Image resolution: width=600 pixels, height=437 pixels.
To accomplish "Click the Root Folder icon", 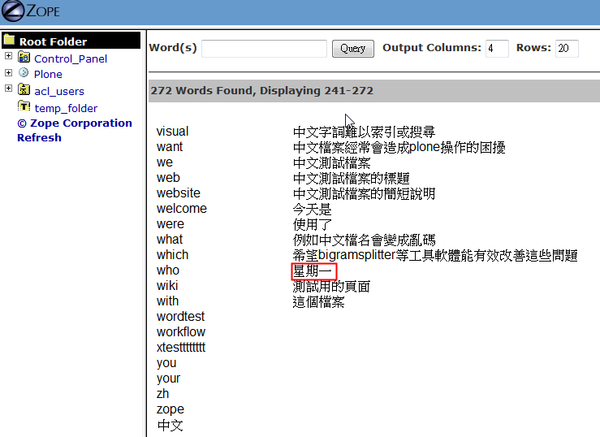I will [9, 40].
